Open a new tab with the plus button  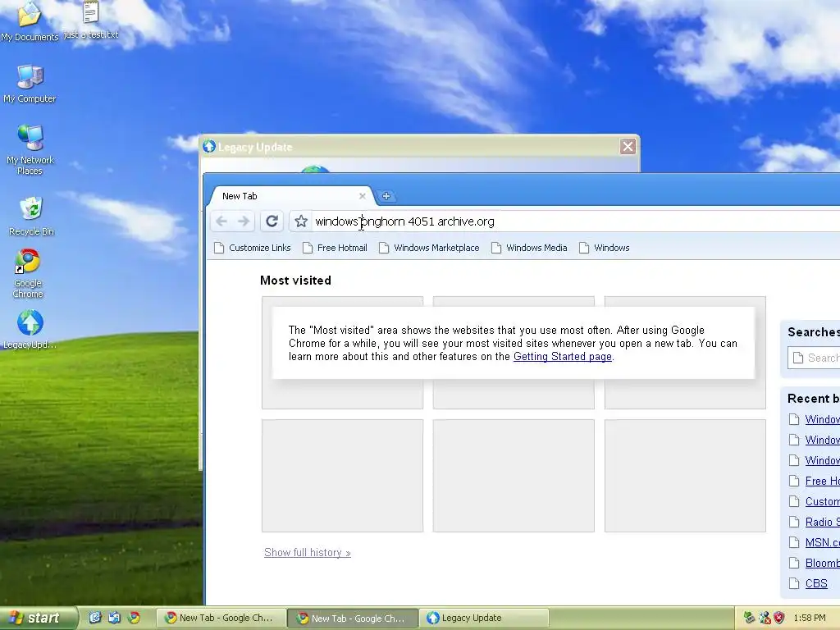click(386, 196)
